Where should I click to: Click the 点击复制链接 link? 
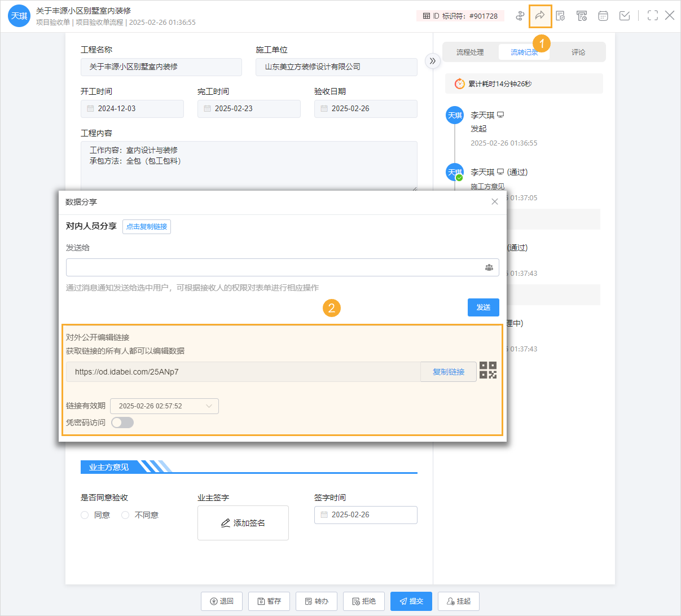pyautogui.click(x=147, y=227)
